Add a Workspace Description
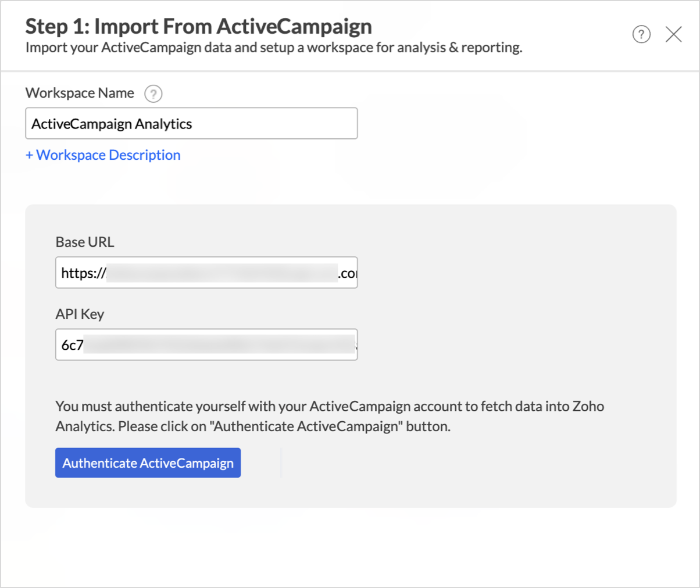 pyautogui.click(x=103, y=155)
